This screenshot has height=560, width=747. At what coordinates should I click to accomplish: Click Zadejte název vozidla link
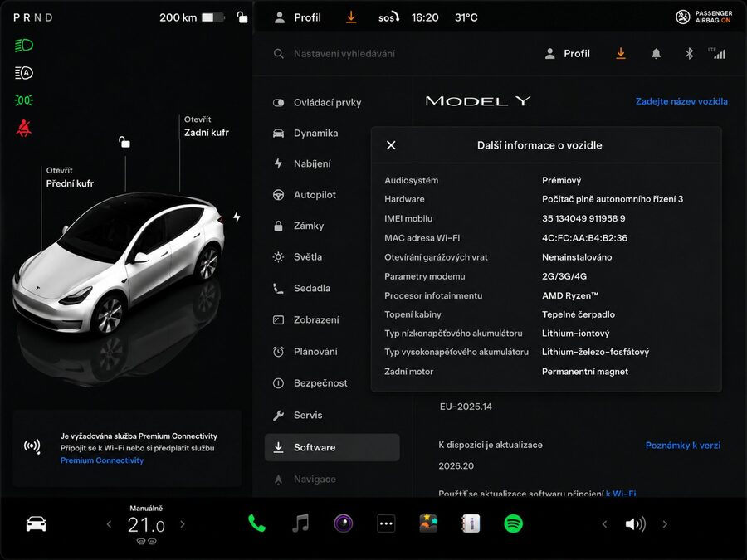[681, 101]
